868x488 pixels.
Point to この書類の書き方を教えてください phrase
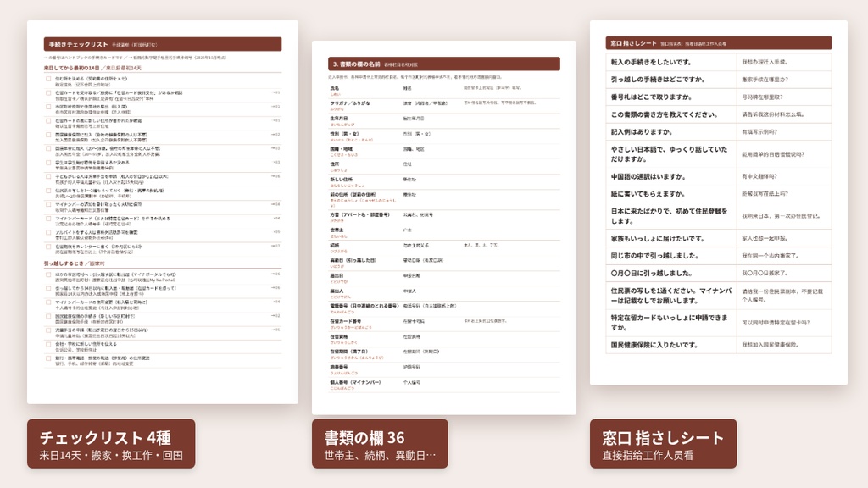(x=665, y=114)
